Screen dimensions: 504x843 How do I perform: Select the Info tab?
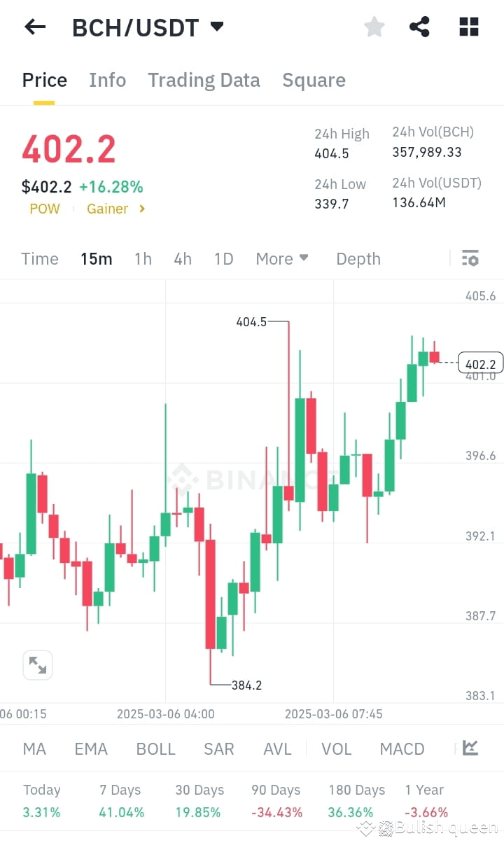tap(107, 80)
